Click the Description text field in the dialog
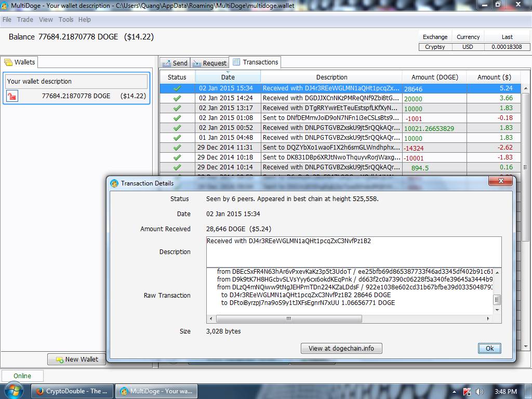 [354, 252]
